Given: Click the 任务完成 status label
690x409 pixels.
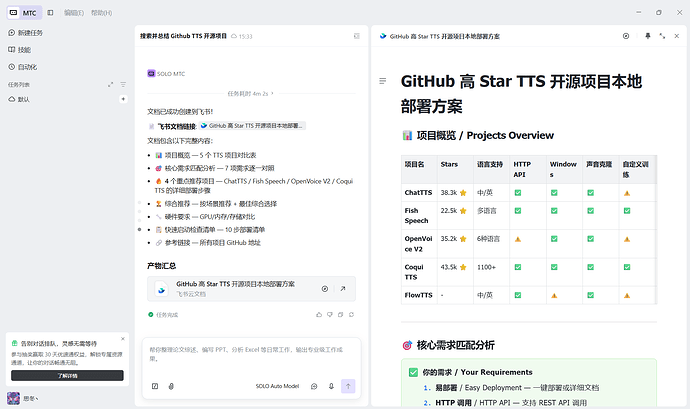Looking at the screenshot, I should pos(163,315).
